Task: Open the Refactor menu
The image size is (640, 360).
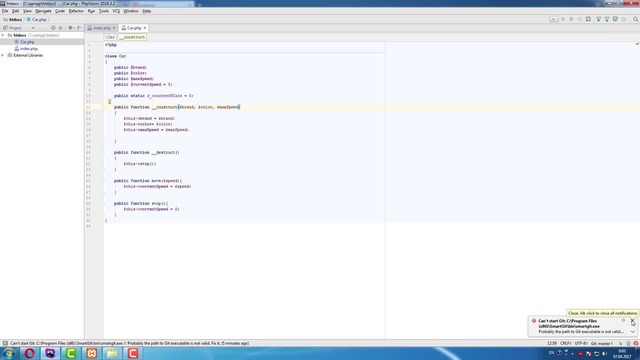Action: tap(76, 11)
